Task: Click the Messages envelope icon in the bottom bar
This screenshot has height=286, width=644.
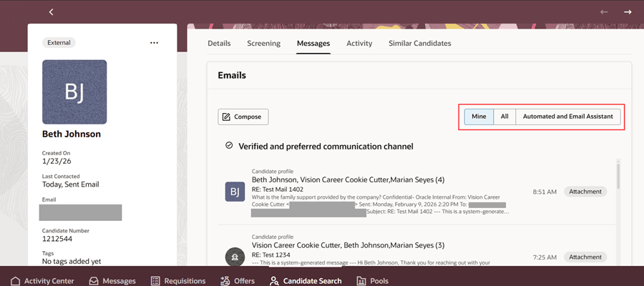Action: (94, 281)
